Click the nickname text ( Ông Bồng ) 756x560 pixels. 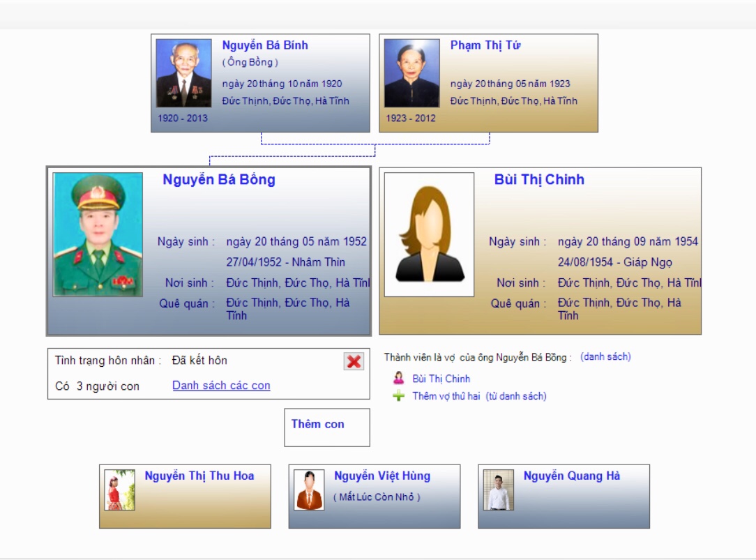tap(250, 62)
